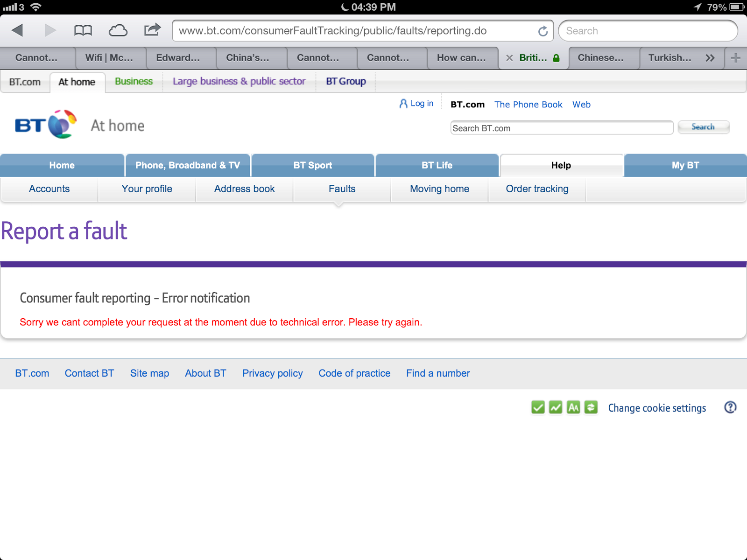
Task: Click the green chart-line cookie icon
Action: [556, 407]
